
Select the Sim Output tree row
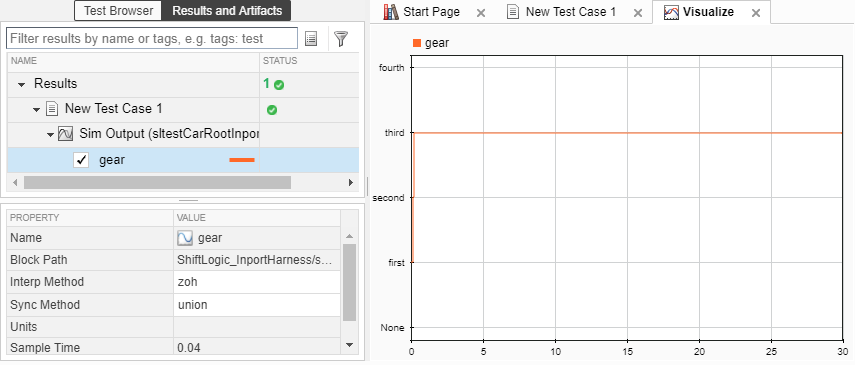pos(183,134)
